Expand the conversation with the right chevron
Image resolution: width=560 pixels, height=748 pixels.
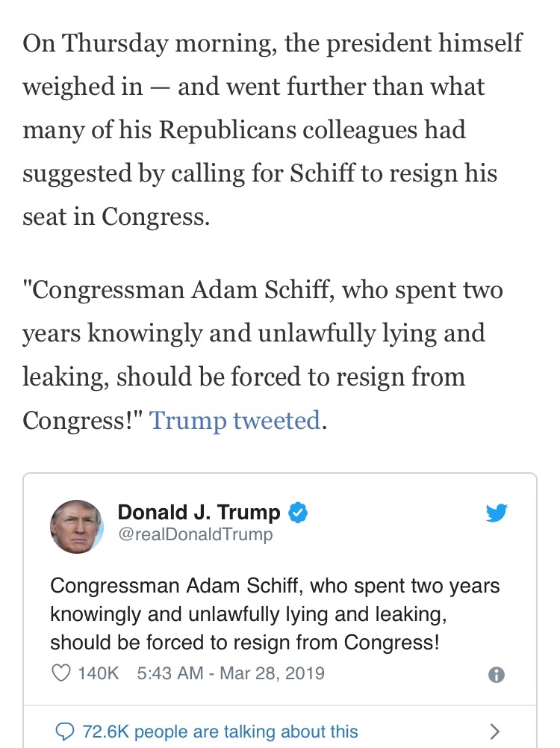click(x=494, y=731)
